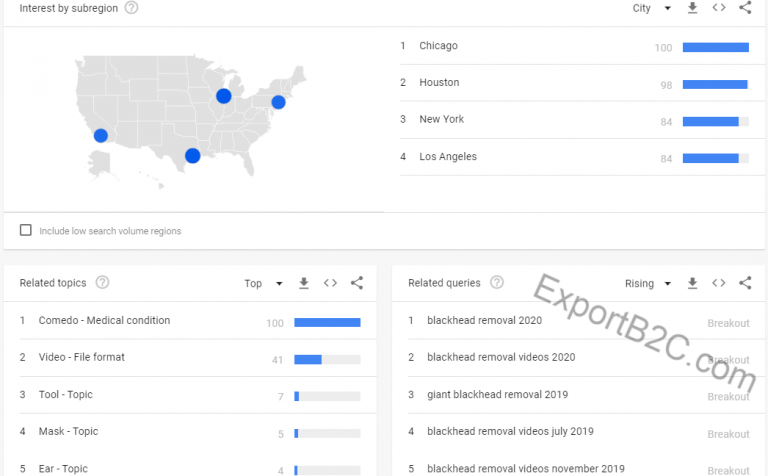Download Interest by subregion data as CSV
Viewport: 768px width, 476px height.
click(692, 8)
